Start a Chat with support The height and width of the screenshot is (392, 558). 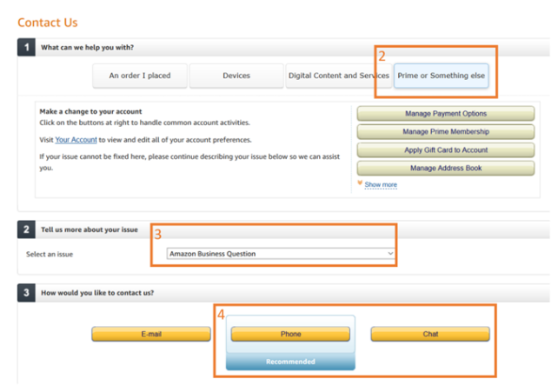430,335
